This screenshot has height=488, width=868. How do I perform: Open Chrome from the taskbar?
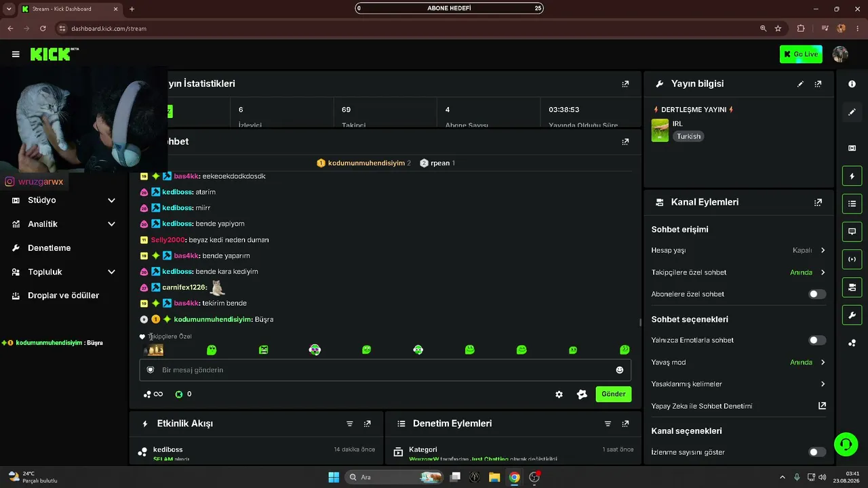515,477
